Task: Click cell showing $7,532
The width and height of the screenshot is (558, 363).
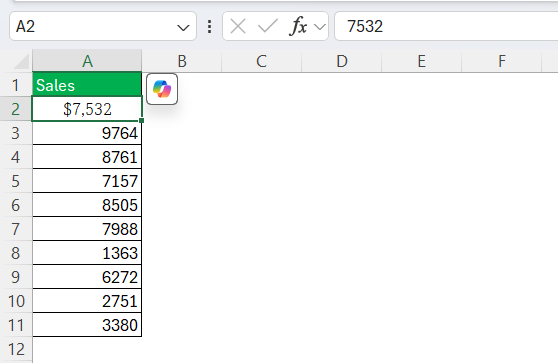Action: point(87,109)
